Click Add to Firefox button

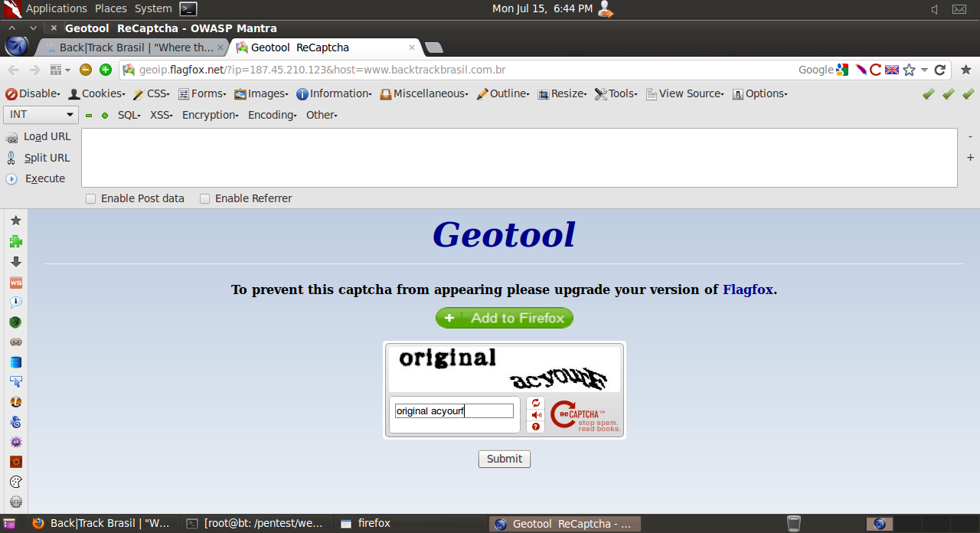505,318
